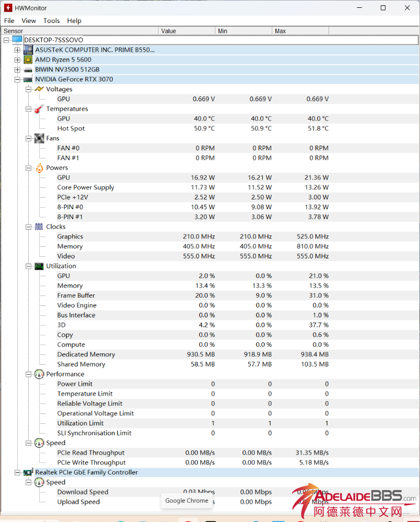Image resolution: width=420 pixels, height=522 pixels.
Task: Click the Voltages gauge icon under RTX 3070
Action: [39, 89]
